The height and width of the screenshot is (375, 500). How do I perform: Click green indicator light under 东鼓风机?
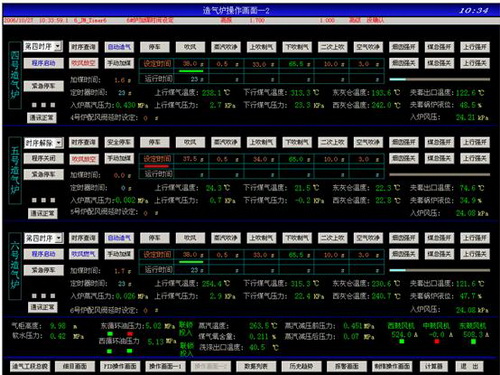[x=473, y=341]
